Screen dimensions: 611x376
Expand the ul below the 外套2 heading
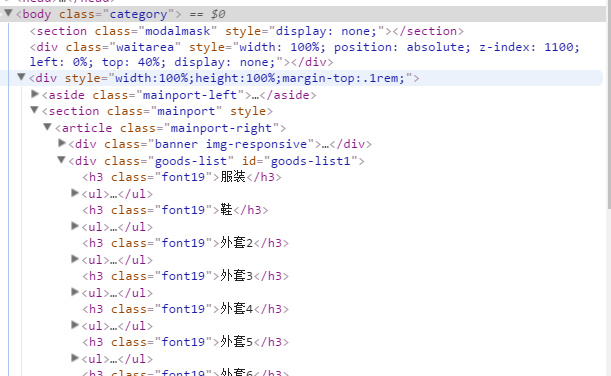click(x=75, y=259)
